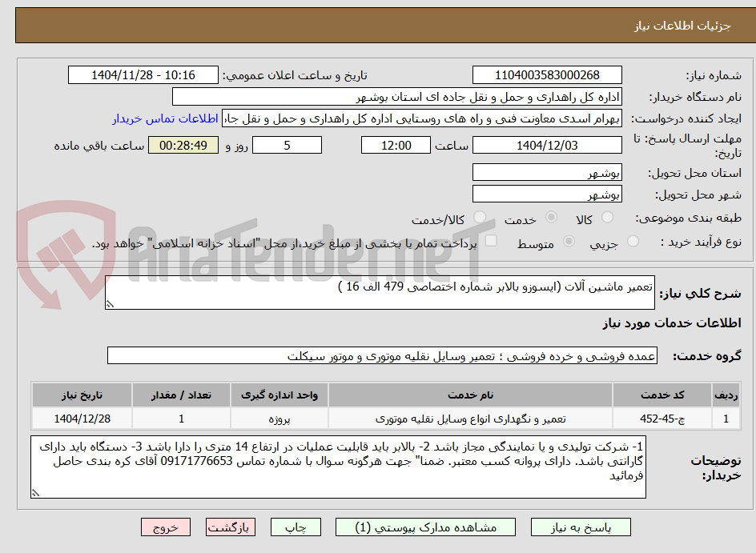The height and width of the screenshot is (553, 756).
Task: Click the نام دستگاه خریدار field
Action: [x=396, y=97]
